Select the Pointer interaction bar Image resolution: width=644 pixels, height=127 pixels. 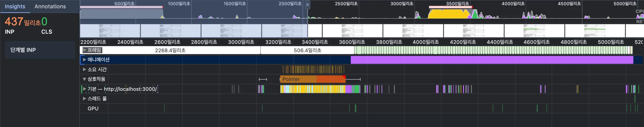click(312, 79)
